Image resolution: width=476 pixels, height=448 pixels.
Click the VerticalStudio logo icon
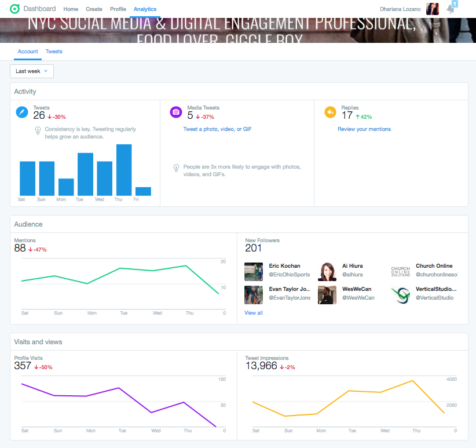click(400, 294)
